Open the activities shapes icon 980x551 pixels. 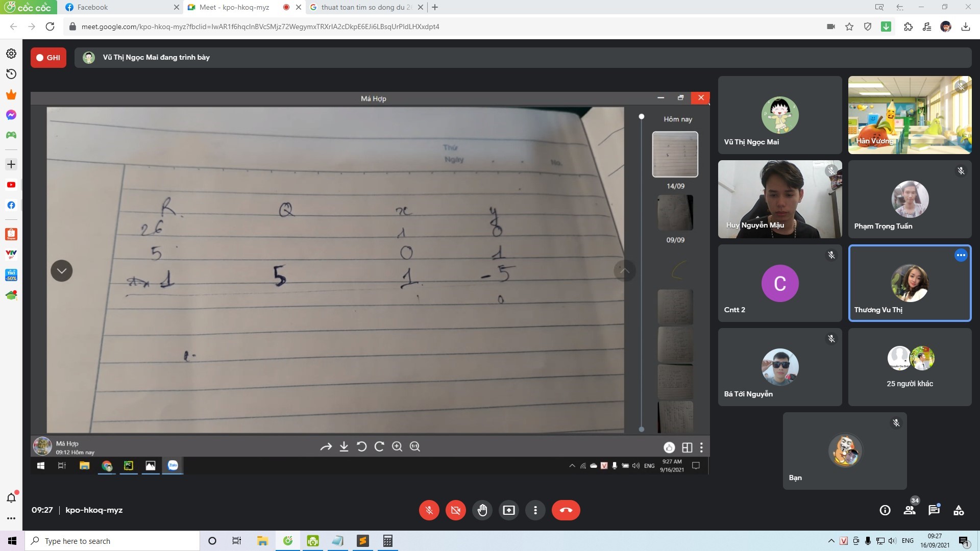click(x=959, y=510)
